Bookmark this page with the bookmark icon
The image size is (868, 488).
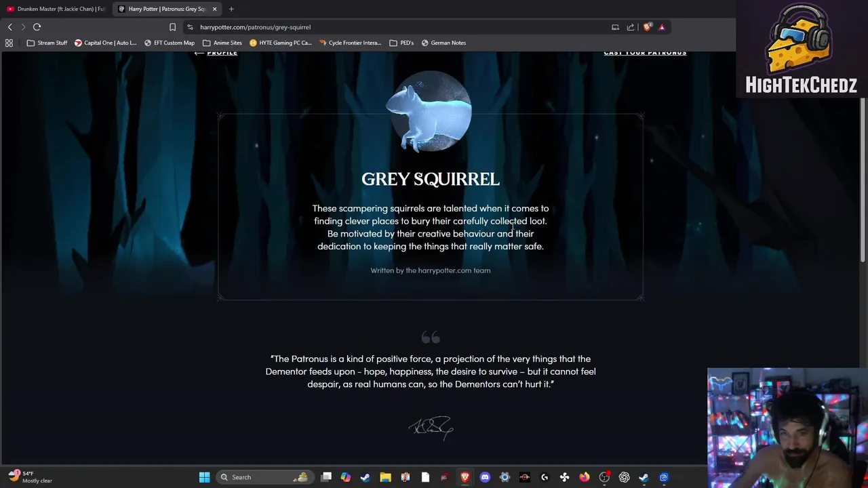click(x=172, y=27)
